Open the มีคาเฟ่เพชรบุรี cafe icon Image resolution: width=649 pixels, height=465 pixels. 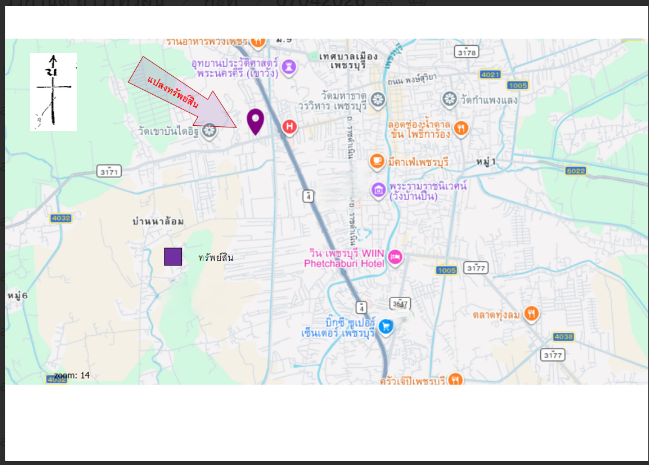click(377, 161)
